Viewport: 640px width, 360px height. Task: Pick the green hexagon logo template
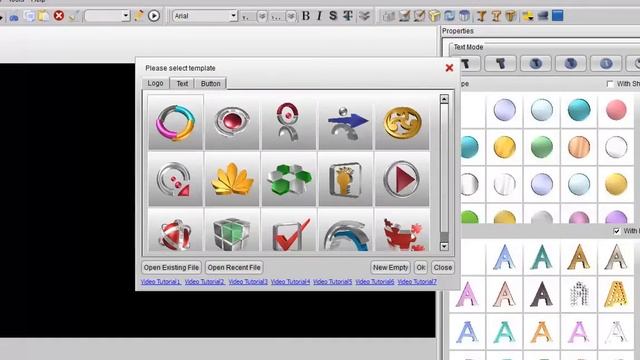[289, 179]
